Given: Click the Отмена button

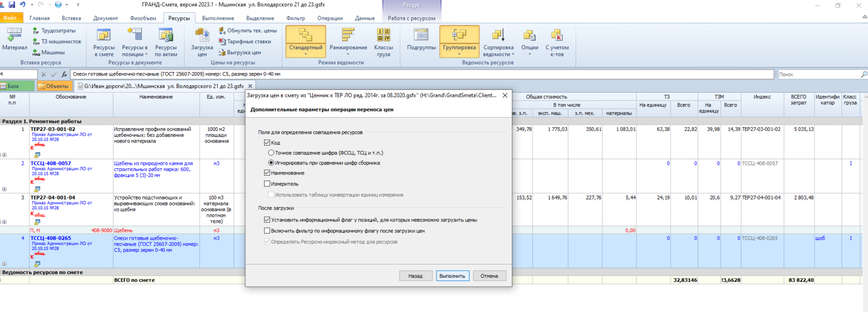Looking at the screenshot, I should [489, 276].
